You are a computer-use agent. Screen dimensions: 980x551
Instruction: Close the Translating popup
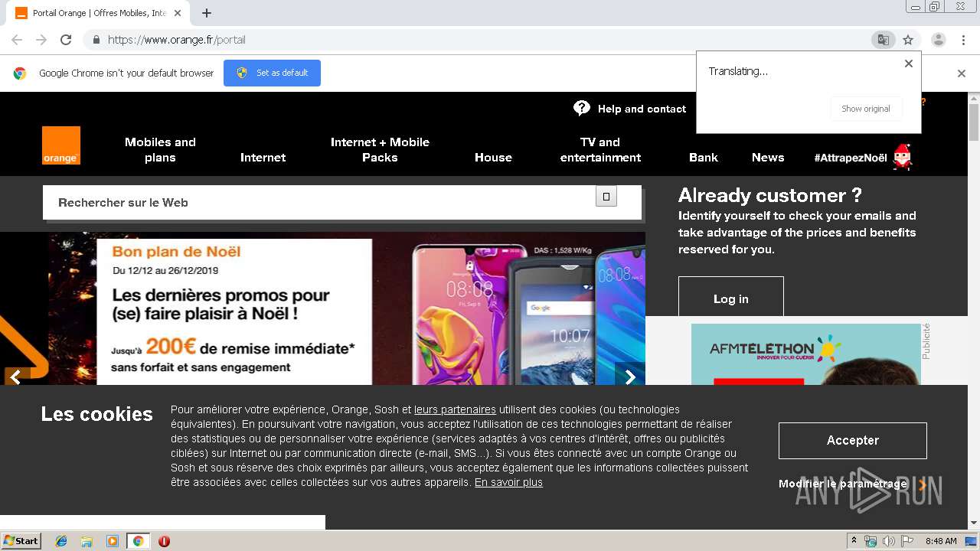[909, 64]
